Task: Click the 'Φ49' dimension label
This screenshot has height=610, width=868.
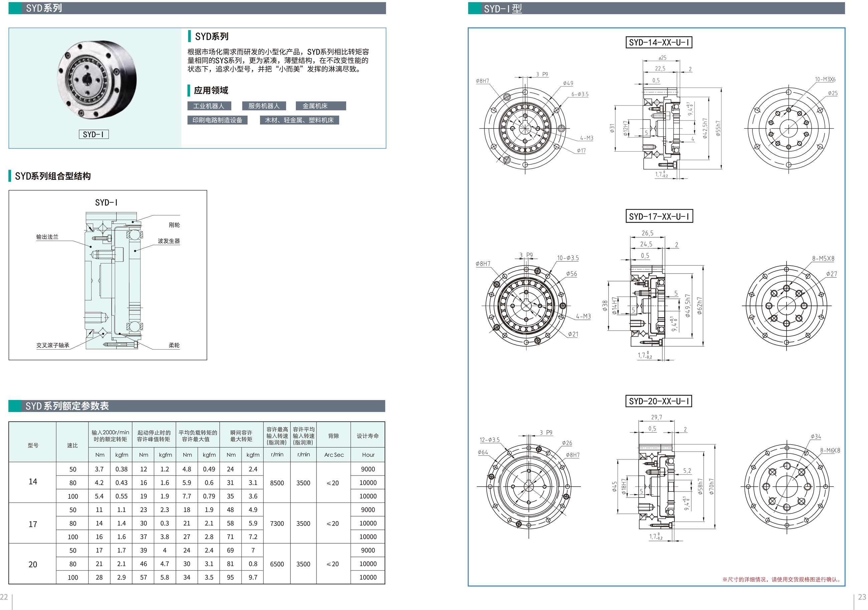Action: click(x=568, y=83)
